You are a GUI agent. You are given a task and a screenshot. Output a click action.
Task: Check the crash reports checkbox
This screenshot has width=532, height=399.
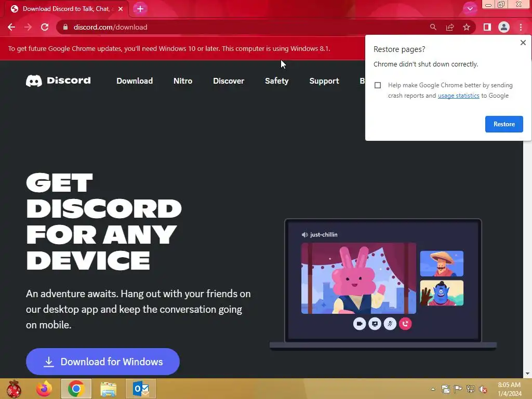click(378, 85)
